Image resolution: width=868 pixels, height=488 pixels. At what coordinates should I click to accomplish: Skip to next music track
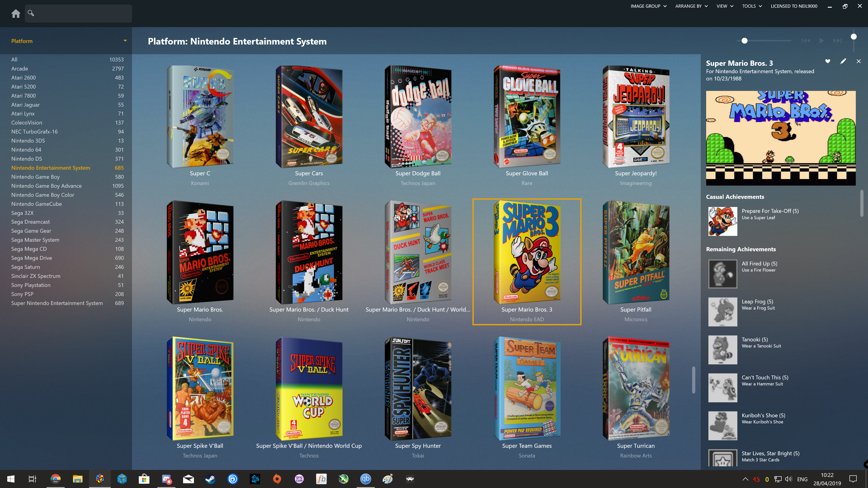837,41
